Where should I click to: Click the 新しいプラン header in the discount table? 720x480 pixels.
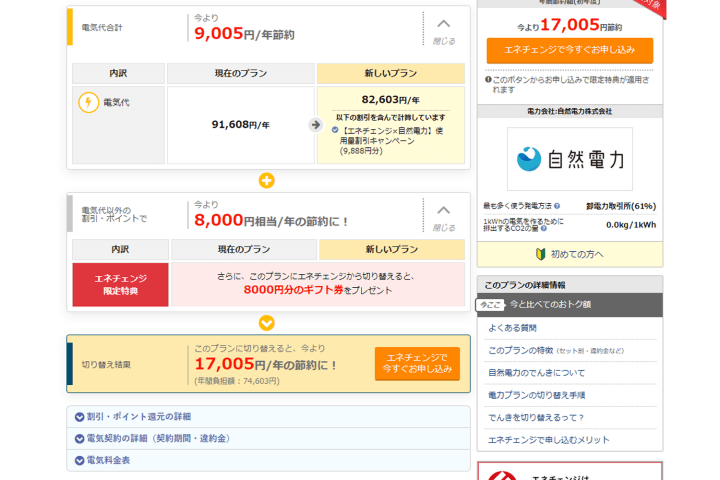[392, 249]
